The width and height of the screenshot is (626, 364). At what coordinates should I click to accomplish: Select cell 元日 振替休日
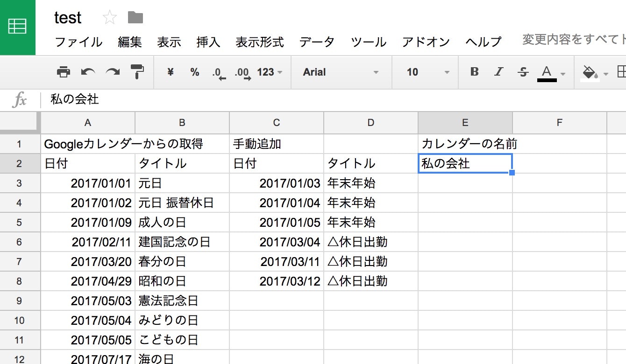tap(182, 203)
